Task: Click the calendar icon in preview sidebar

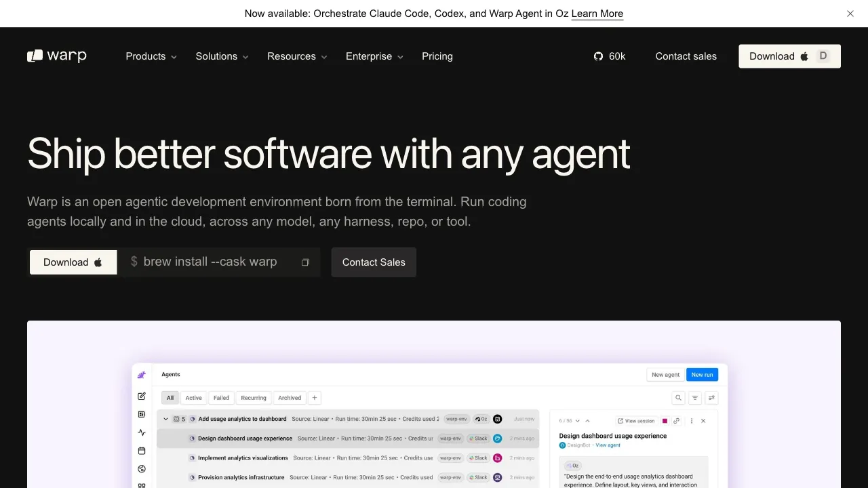Action: click(142, 451)
